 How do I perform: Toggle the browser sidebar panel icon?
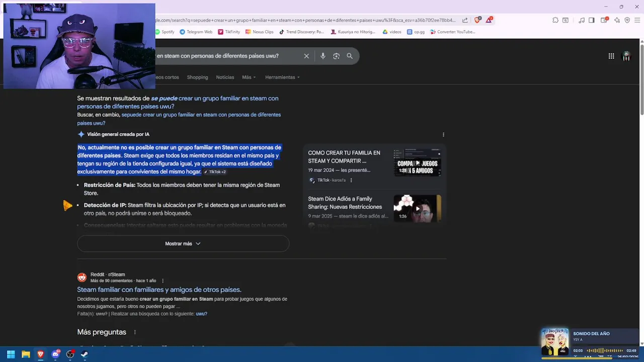tap(592, 20)
